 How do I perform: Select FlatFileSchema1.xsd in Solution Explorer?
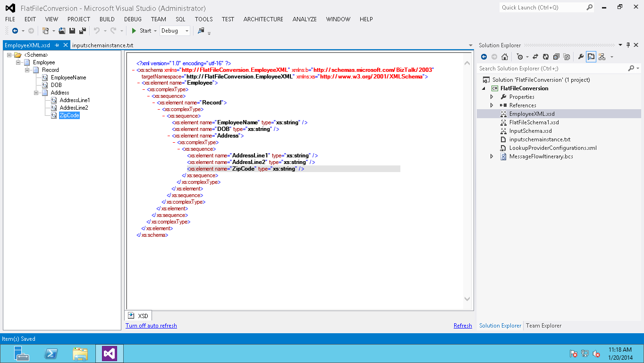(x=534, y=122)
